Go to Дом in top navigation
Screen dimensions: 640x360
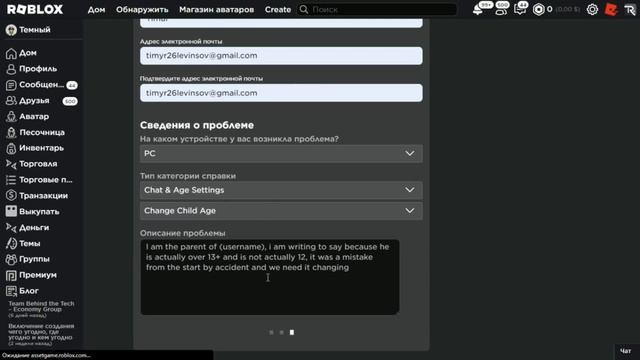[x=96, y=9]
